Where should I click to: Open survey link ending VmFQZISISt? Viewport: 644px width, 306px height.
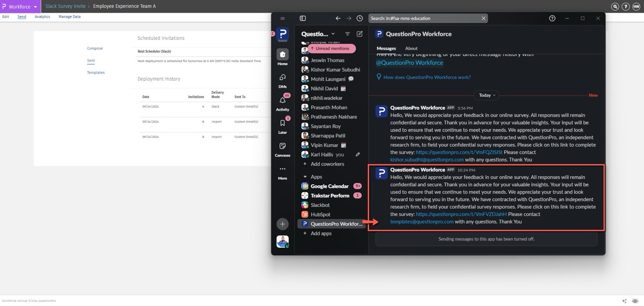459,152
